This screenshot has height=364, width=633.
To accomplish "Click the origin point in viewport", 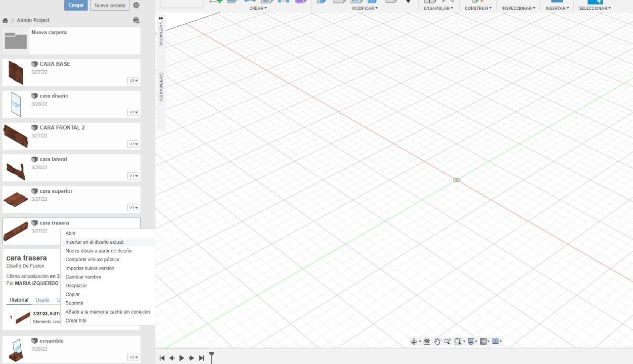I will click(x=456, y=180).
